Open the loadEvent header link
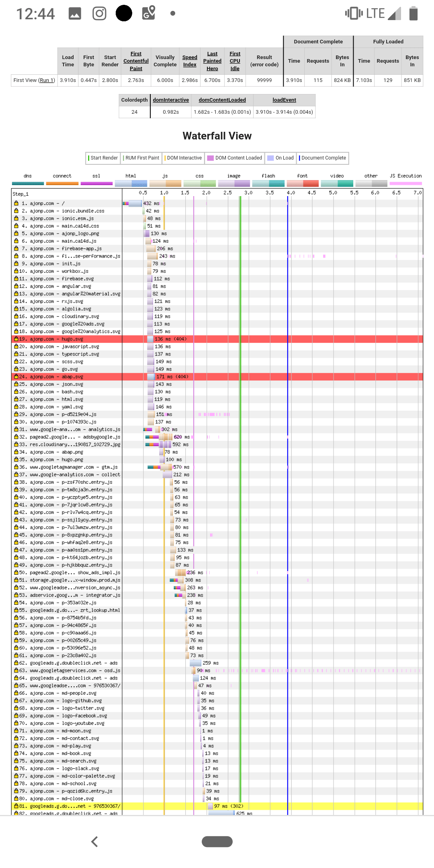 (284, 100)
